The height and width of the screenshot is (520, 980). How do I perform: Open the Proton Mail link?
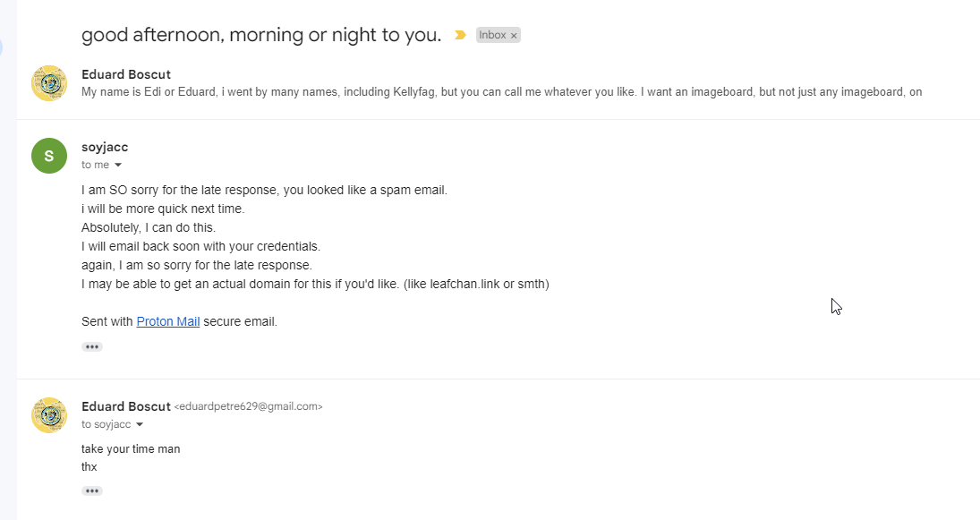(168, 321)
